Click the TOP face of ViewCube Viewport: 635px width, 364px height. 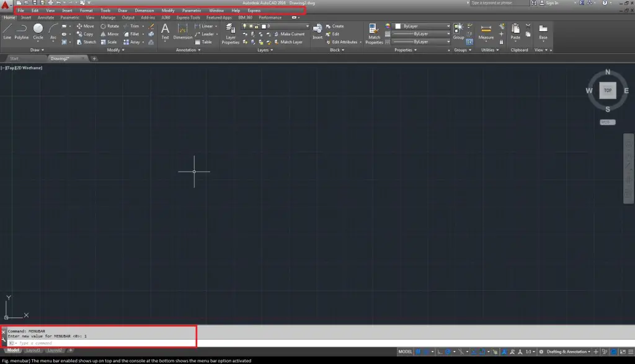click(x=607, y=91)
